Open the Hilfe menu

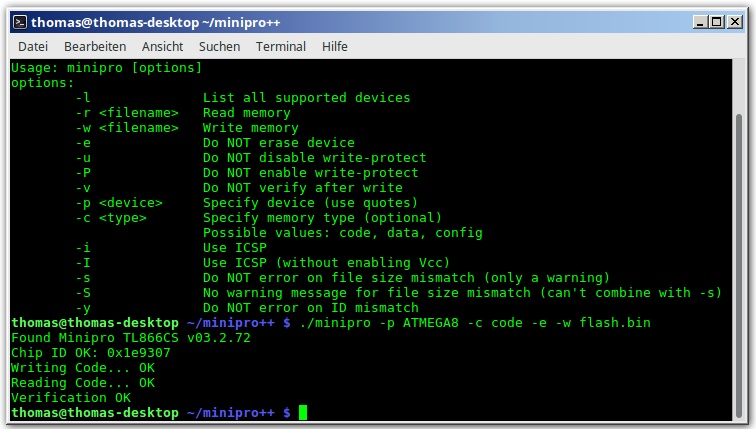[335, 47]
